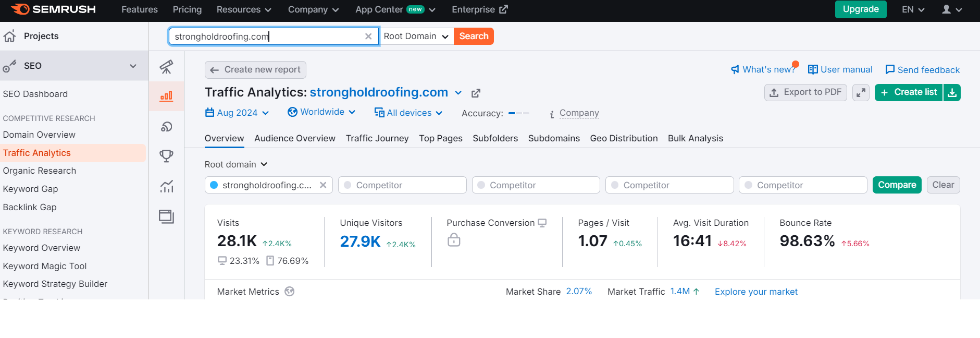Screen dimensions: 980x338
Task: Open the EN language selector
Action: (x=913, y=9)
